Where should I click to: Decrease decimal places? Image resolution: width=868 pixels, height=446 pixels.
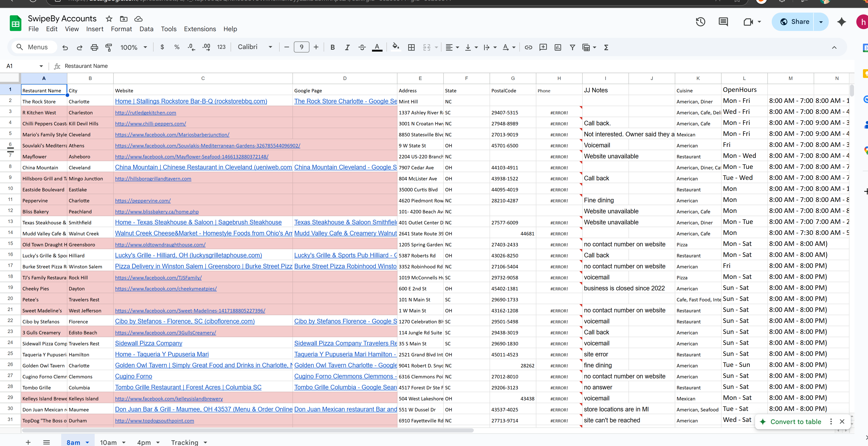[191, 47]
